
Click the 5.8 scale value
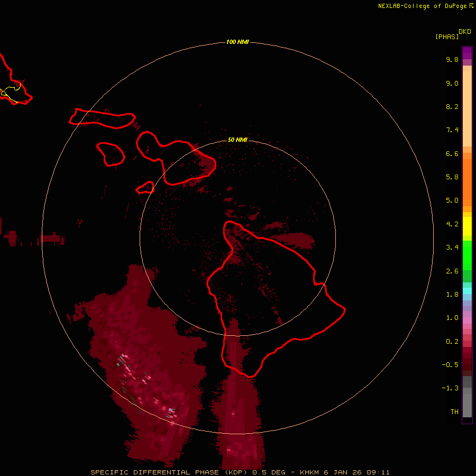click(452, 177)
